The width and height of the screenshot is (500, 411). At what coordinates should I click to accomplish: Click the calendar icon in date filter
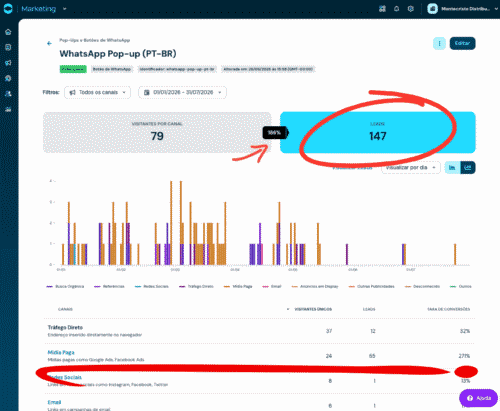(146, 92)
